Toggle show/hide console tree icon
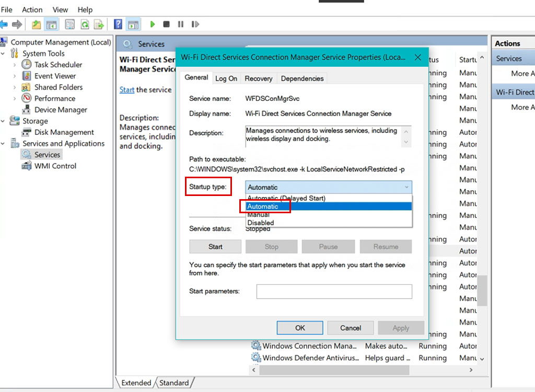The width and height of the screenshot is (535, 392). [52, 24]
